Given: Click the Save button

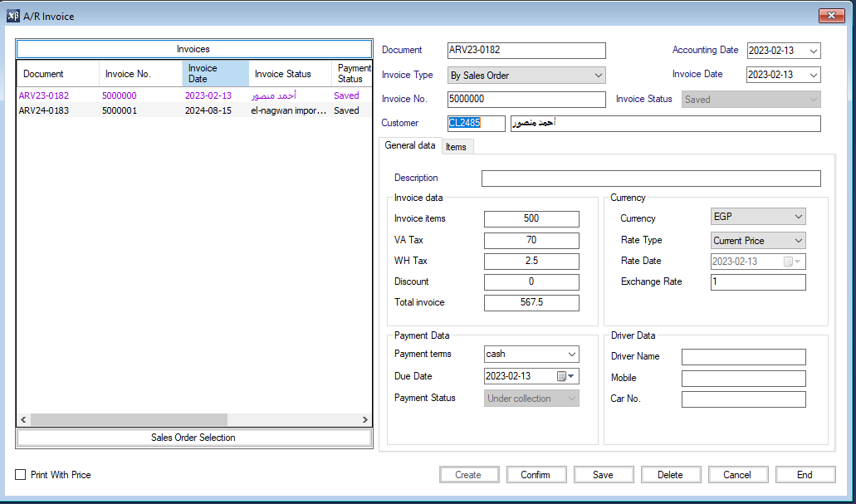Looking at the screenshot, I should [x=604, y=474].
